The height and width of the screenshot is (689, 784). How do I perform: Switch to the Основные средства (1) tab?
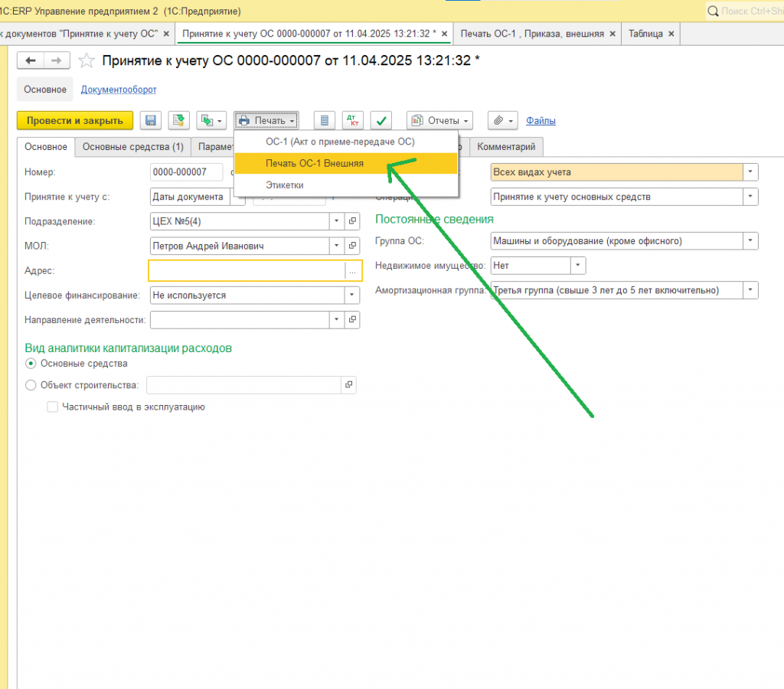coord(133,147)
